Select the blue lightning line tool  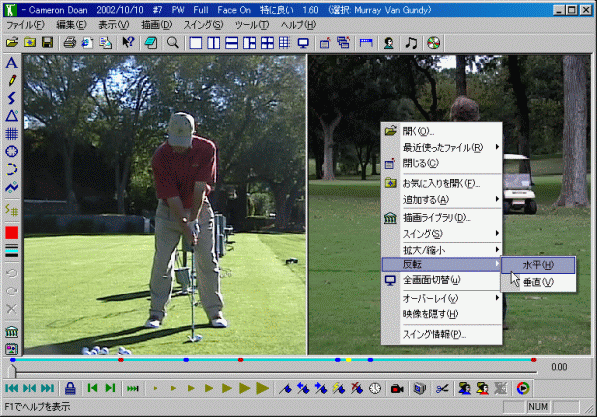[11, 98]
